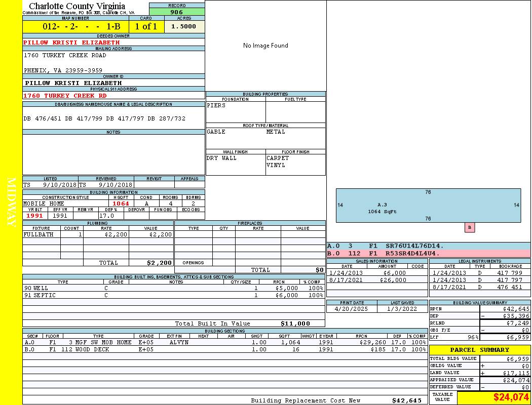The width and height of the screenshot is (532, 405).
Task: Click legal instrument book page 476 451
Action: 509,287
